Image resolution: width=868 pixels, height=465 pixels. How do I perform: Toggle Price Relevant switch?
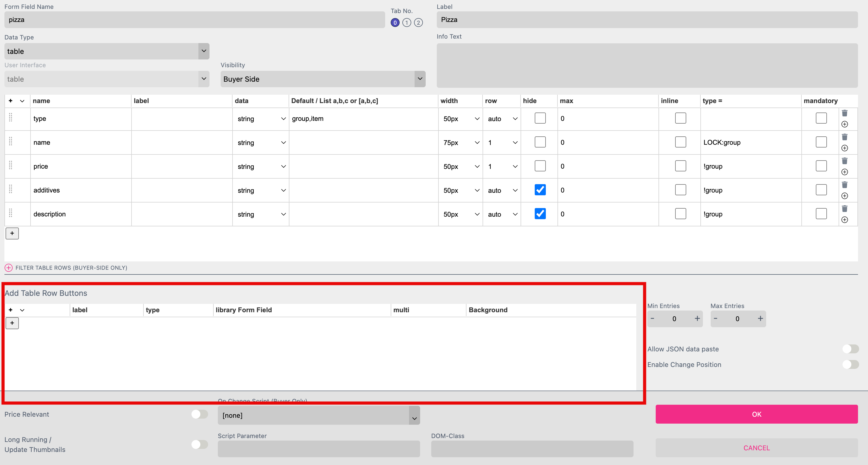pos(200,414)
